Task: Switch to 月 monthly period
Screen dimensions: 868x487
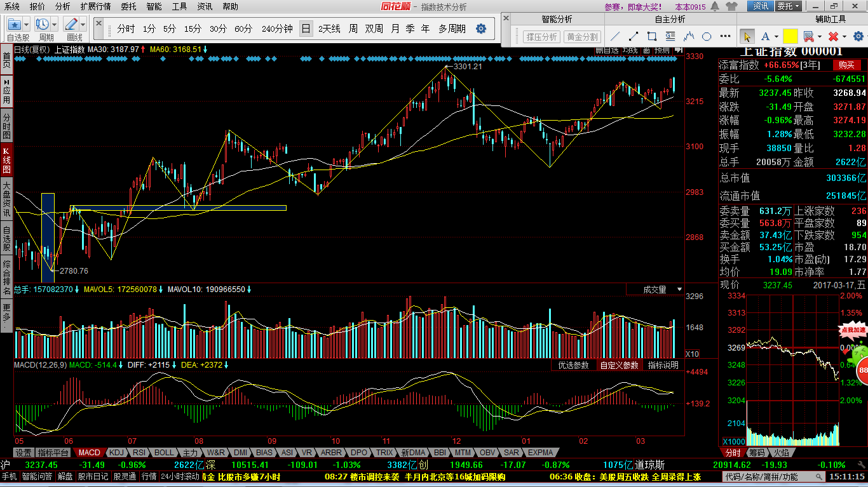Action: (395, 29)
